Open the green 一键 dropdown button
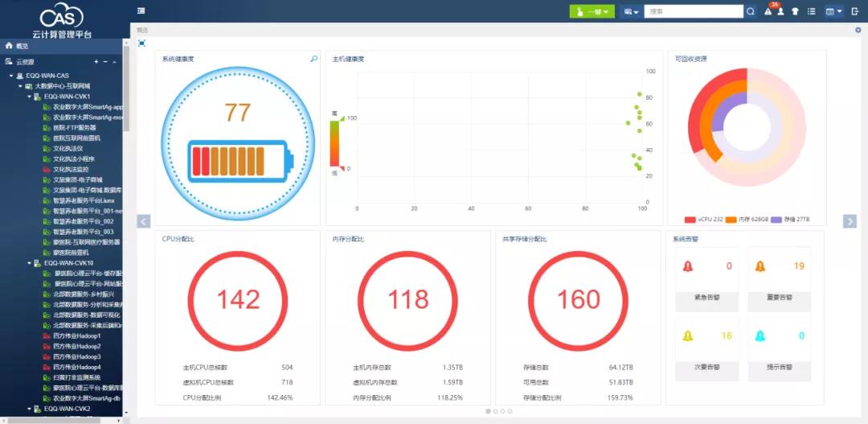 pyautogui.click(x=592, y=12)
